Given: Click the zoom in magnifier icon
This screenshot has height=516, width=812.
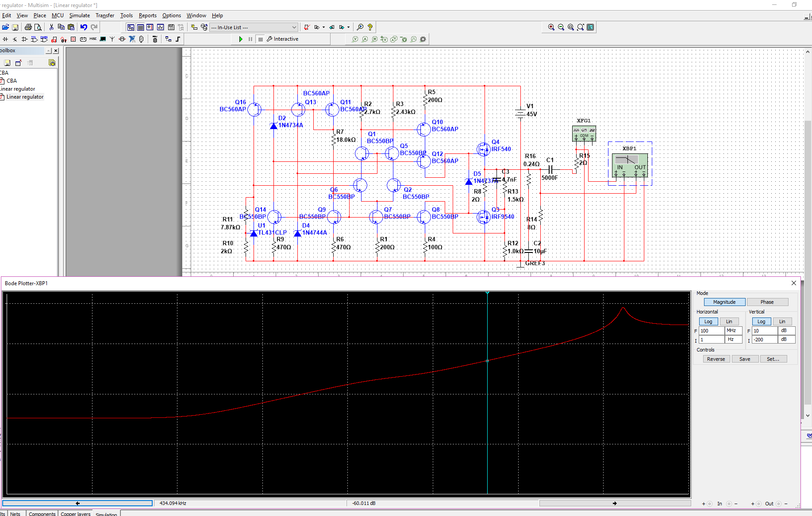Looking at the screenshot, I should 551,27.
